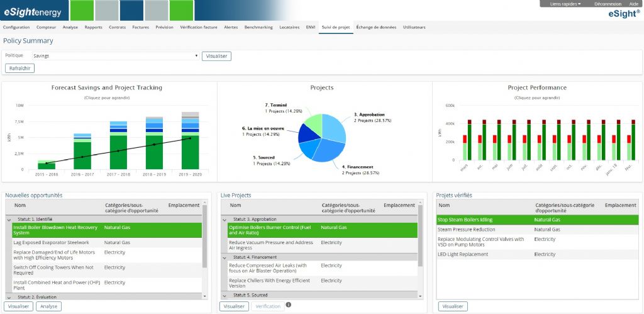
Task: Select Lag Exposed Evaporator Steelwork row
Action: [51, 242]
